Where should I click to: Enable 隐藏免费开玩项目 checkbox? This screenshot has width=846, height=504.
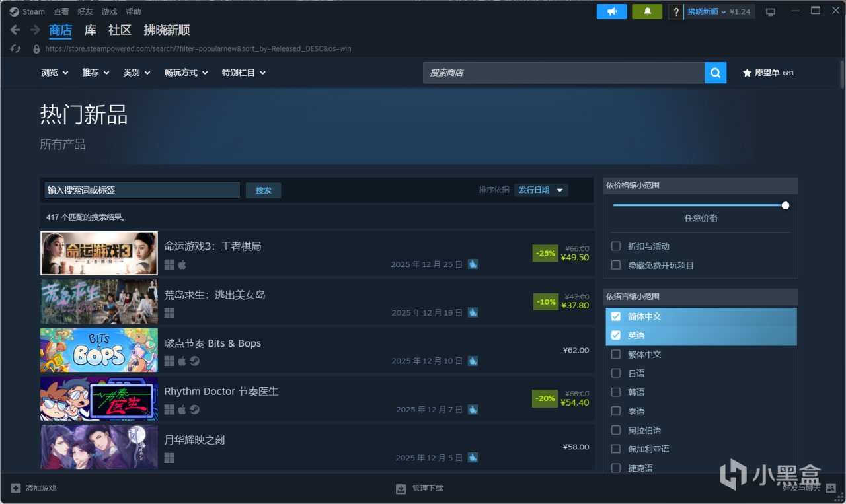click(616, 265)
